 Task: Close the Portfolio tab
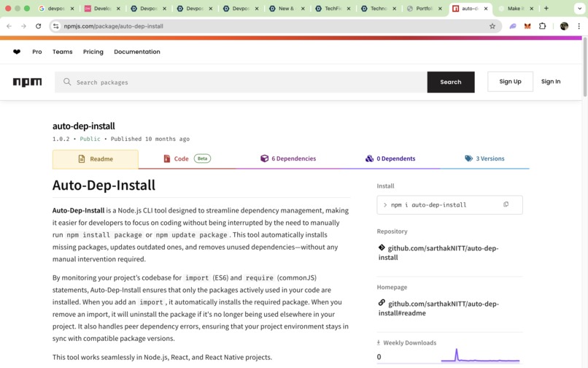[440, 8]
